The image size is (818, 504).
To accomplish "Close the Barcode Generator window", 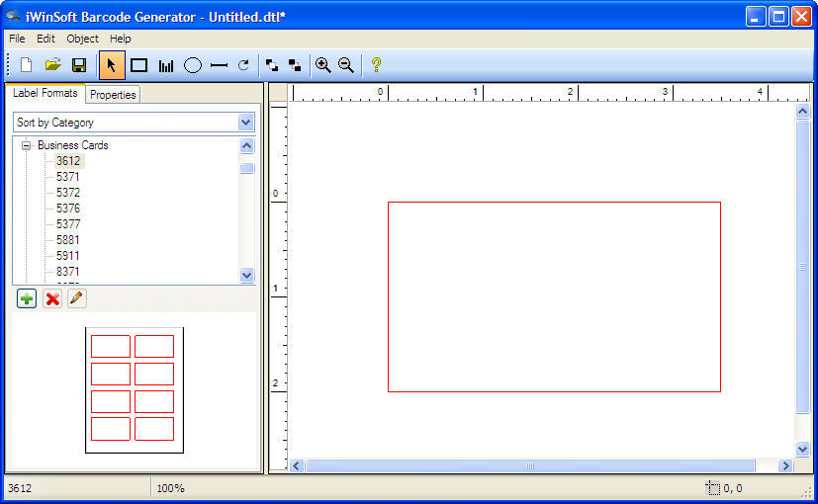I will coord(801,17).
